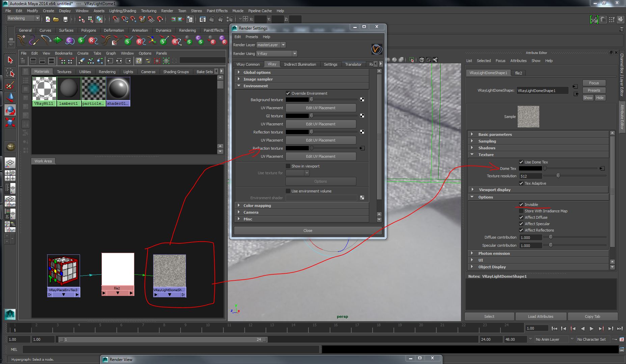The height and width of the screenshot is (364, 626).
Task: Click the Texture resolution slider handle
Action: coord(558,176)
